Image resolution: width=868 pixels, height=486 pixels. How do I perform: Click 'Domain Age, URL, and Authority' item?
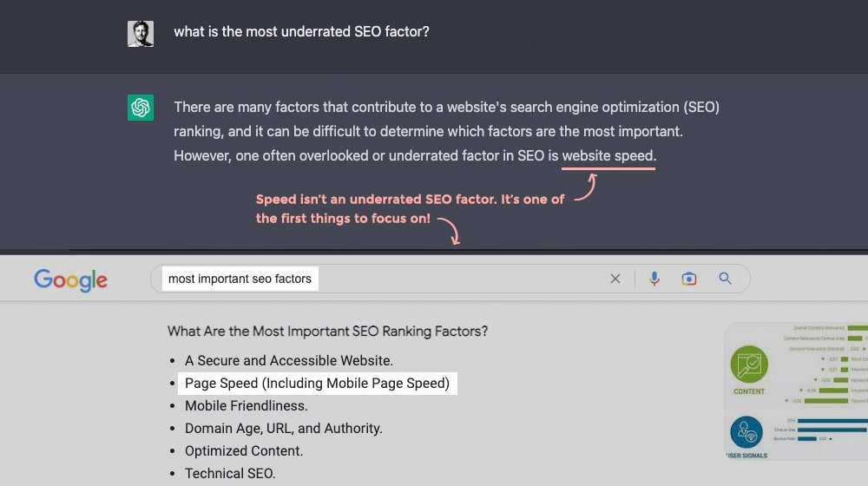[x=284, y=429]
